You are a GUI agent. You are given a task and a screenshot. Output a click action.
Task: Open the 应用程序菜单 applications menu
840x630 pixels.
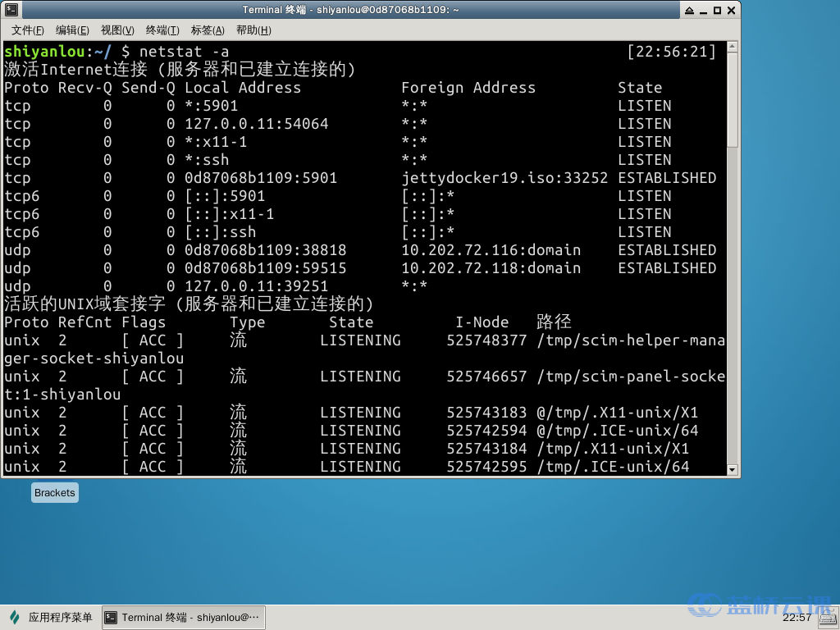pyautogui.click(x=51, y=618)
